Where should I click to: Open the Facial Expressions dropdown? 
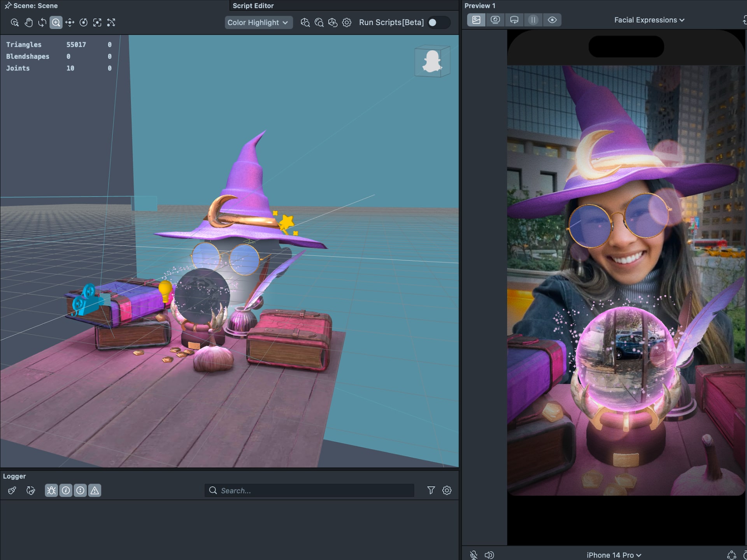point(649,20)
